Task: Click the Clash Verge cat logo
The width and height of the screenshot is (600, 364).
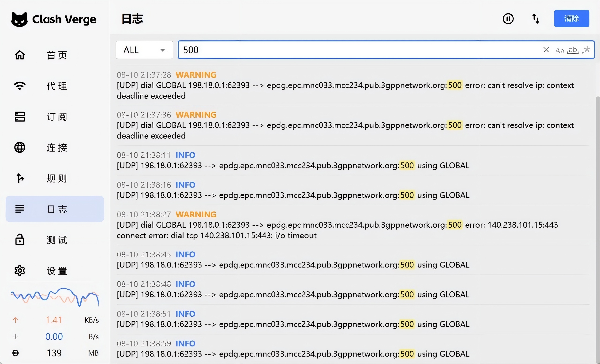Action: tap(19, 19)
